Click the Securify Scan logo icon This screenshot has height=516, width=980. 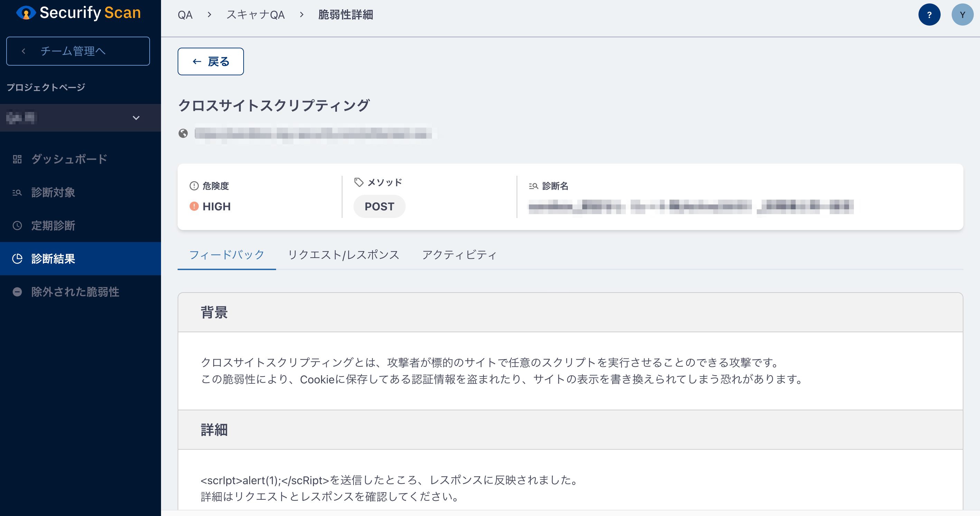pos(26,13)
